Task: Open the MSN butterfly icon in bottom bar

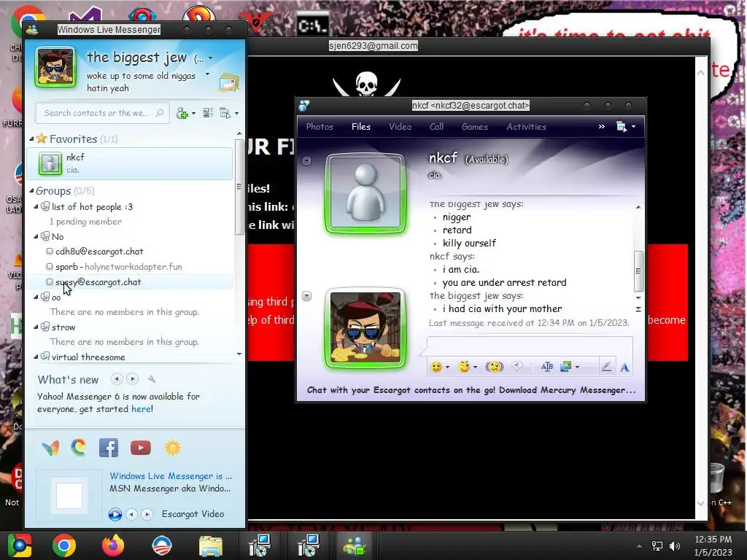Action: click(x=50, y=448)
